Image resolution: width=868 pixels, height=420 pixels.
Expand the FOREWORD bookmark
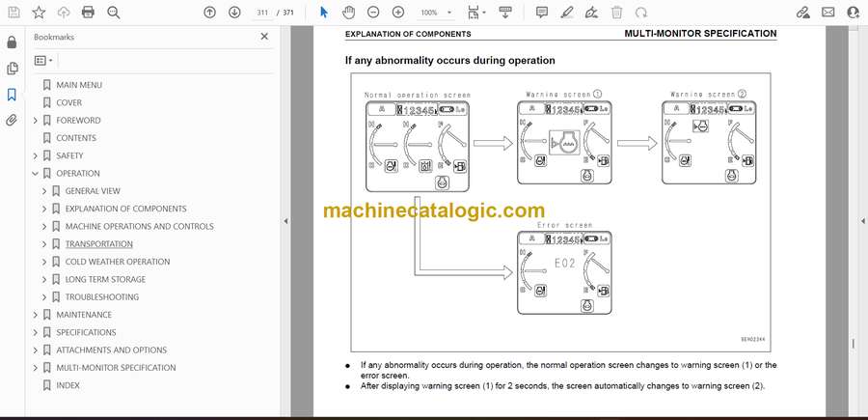pyautogui.click(x=36, y=121)
